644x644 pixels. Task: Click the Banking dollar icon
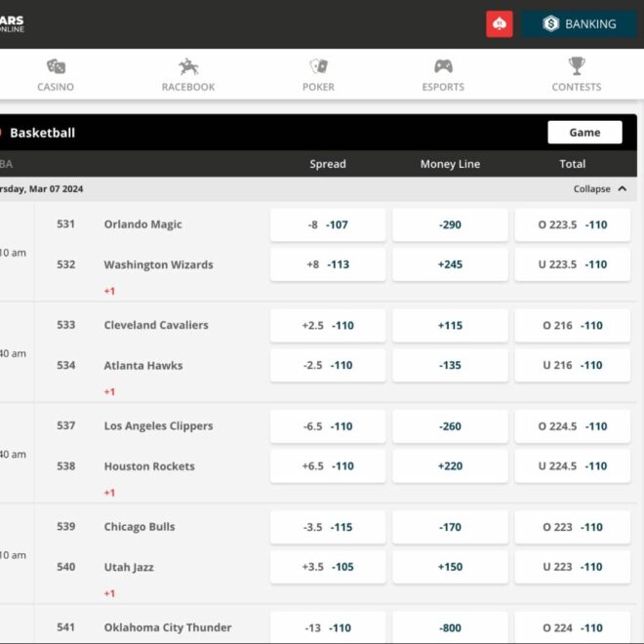tap(550, 23)
